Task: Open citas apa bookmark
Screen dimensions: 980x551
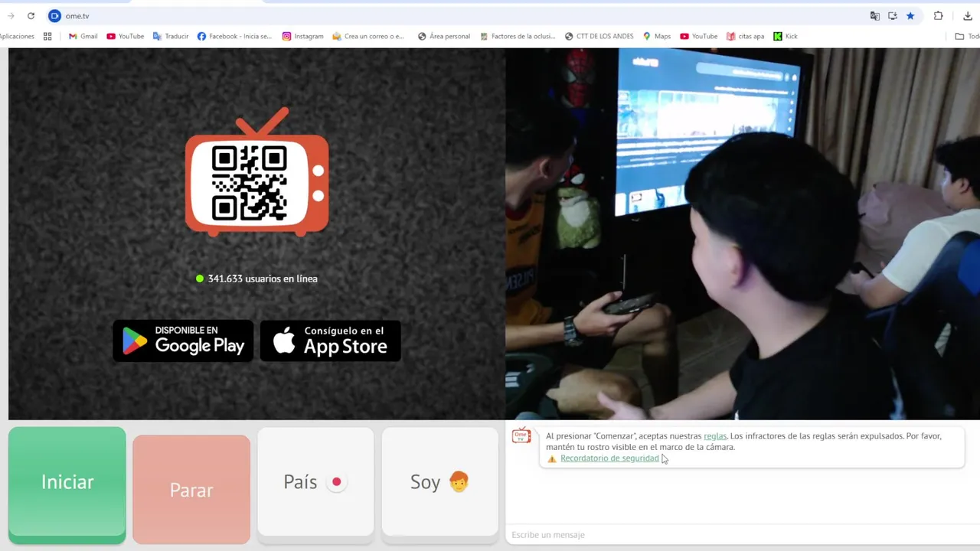Action: pos(745,36)
